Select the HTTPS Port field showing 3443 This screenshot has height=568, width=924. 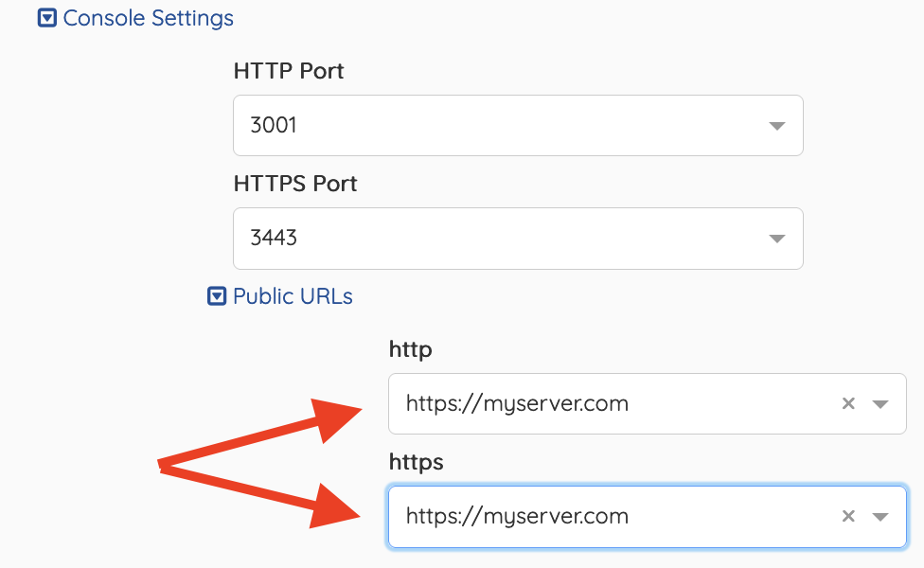(x=518, y=239)
